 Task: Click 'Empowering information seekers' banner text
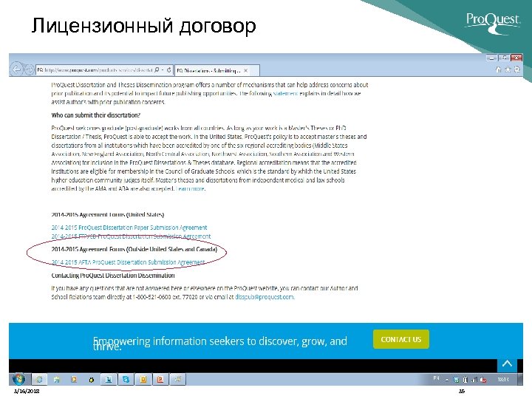(220, 343)
